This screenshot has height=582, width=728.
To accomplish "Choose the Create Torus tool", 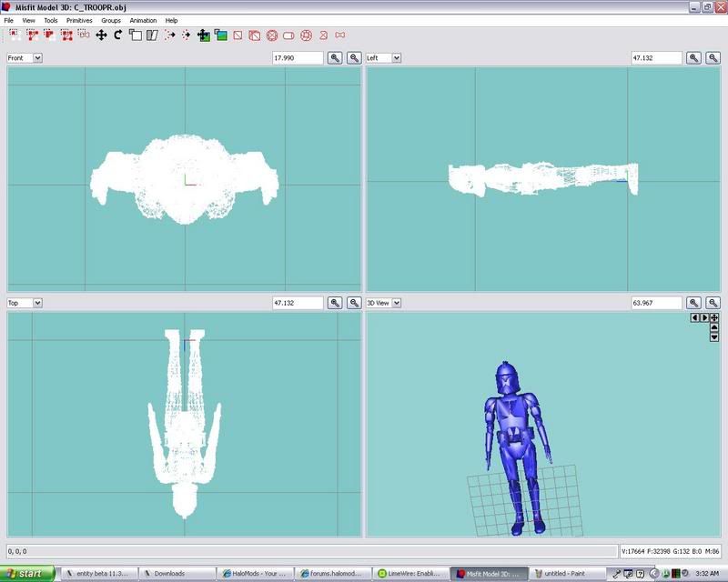I will [x=306, y=35].
